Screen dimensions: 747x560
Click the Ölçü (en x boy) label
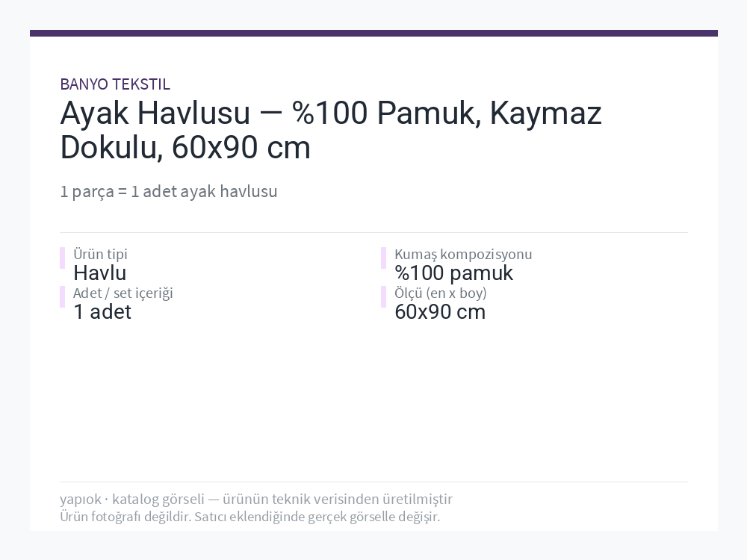point(440,293)
